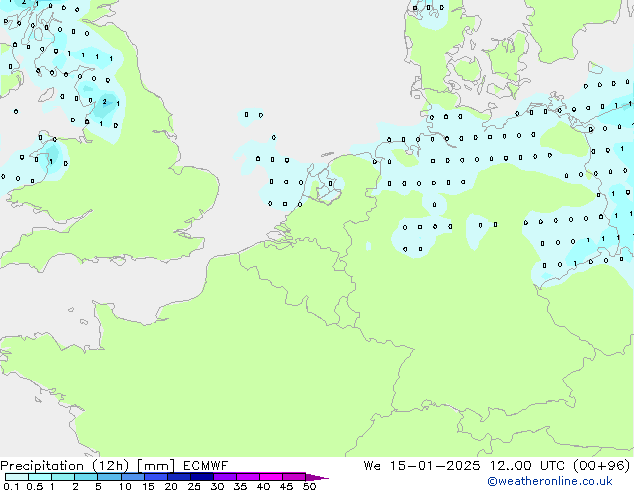The height and width of the screenshot is (490, 634).
Task: Select the 40–45 mm bright magenta legend swatch
Action: coord(271,477)
